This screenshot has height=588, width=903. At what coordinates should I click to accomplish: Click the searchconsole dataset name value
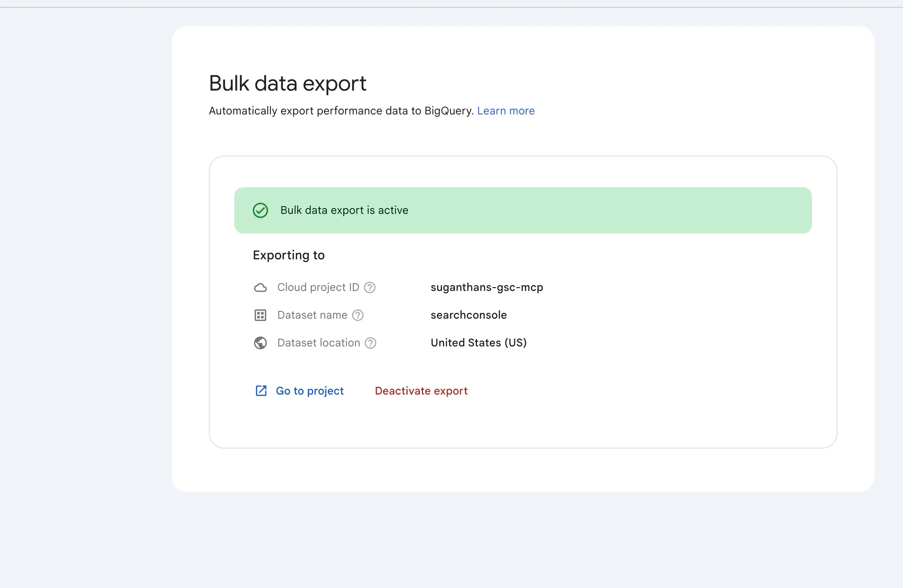469,315
